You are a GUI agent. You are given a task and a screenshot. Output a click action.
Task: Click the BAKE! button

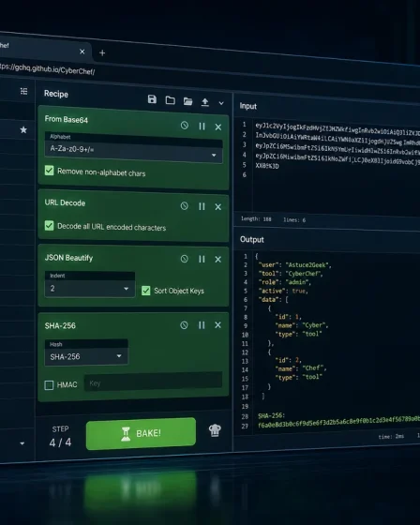click(141, 433)
